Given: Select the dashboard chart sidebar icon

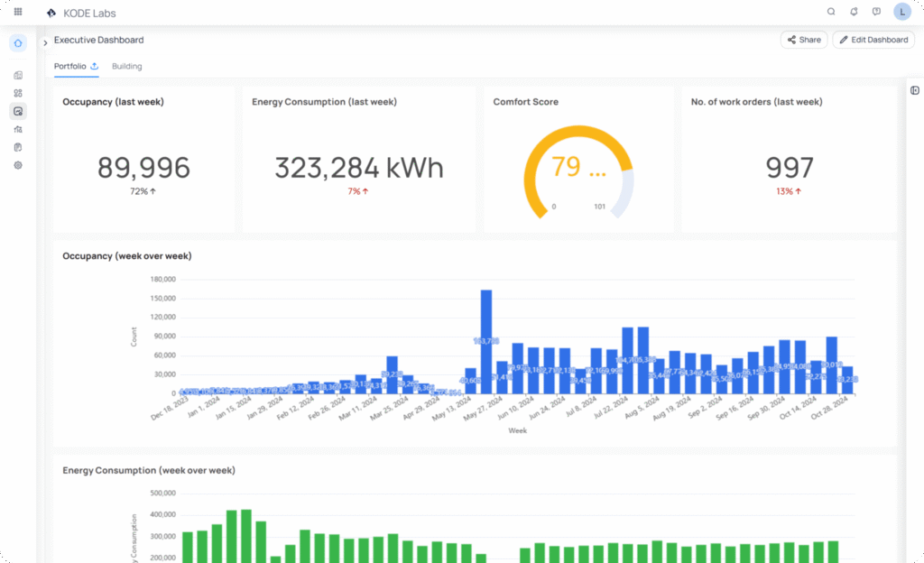Looking at the screenshot, I should [18, 111].
